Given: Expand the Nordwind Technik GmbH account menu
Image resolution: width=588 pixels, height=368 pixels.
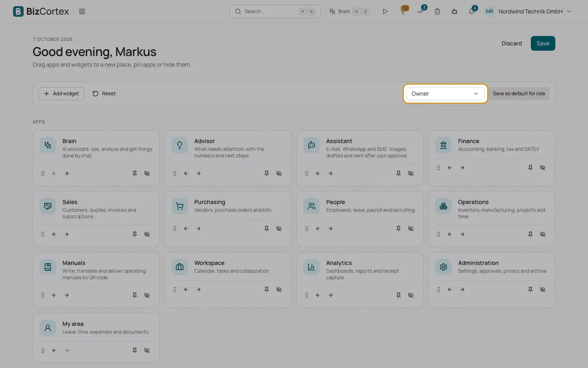Looking at the screenshot, I should 528,11.
